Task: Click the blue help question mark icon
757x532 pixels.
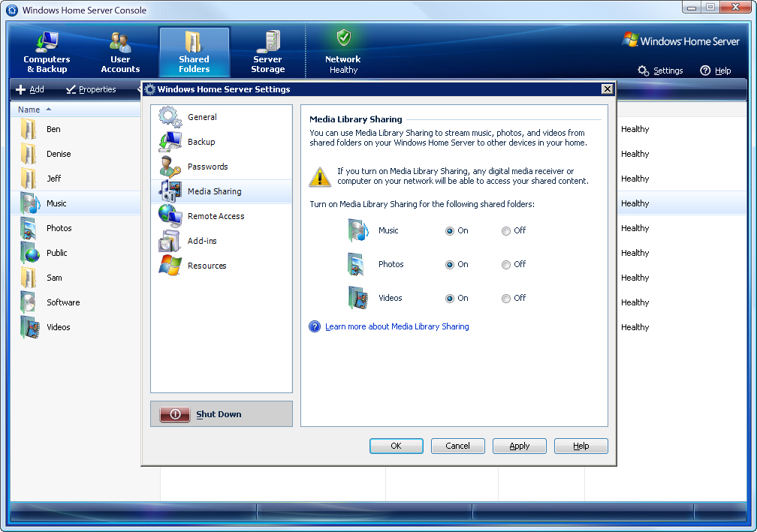Action: point(315,326)
